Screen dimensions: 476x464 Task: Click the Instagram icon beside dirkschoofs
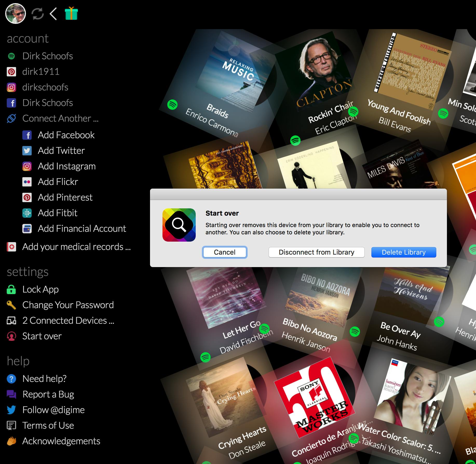[x=11, y=87]
